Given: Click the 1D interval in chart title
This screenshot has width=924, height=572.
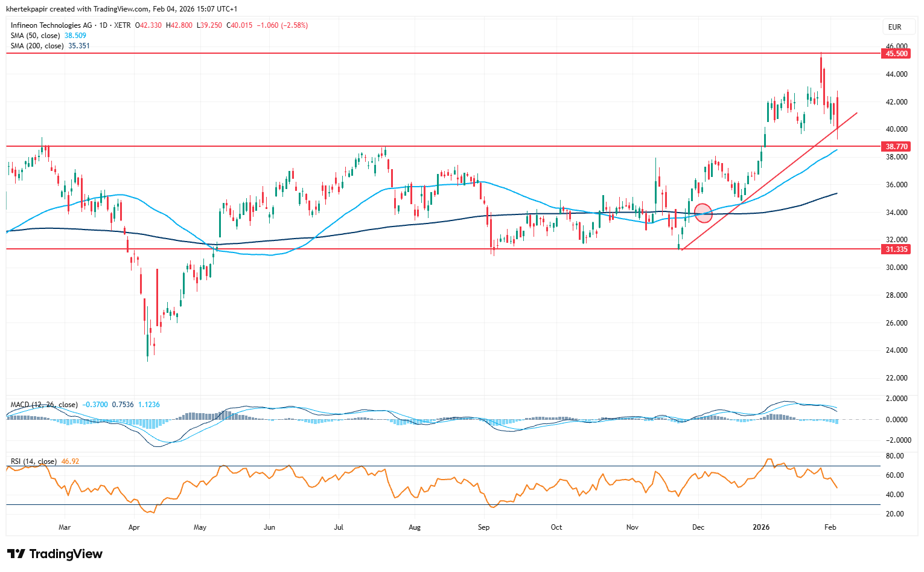Looking at the screenshot, I should point(103,25).
